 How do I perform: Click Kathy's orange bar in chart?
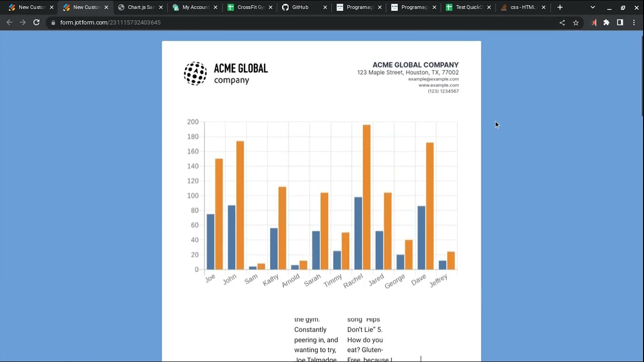pos(282,228)
